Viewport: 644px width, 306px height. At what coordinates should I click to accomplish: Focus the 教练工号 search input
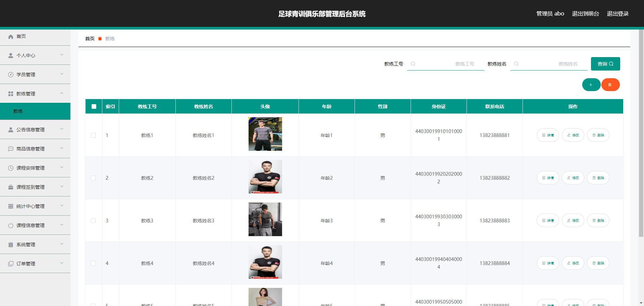tap(446, 64)
